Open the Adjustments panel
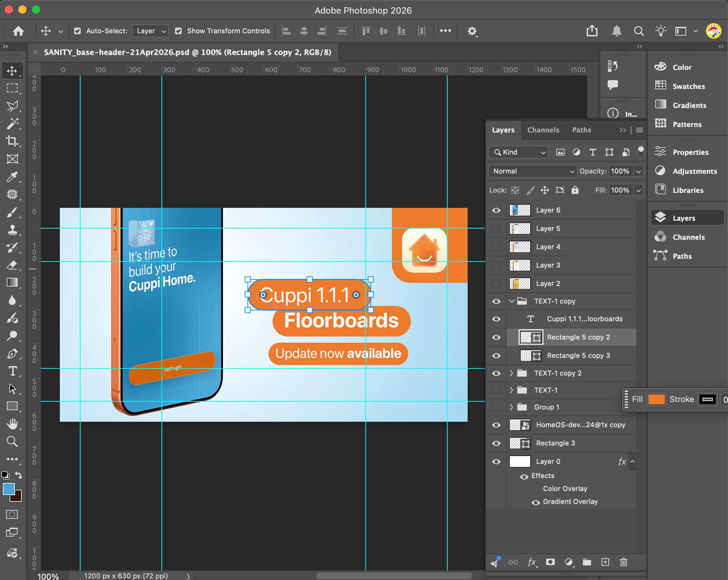This screenshot has width=728, height=580. (688, 171)
